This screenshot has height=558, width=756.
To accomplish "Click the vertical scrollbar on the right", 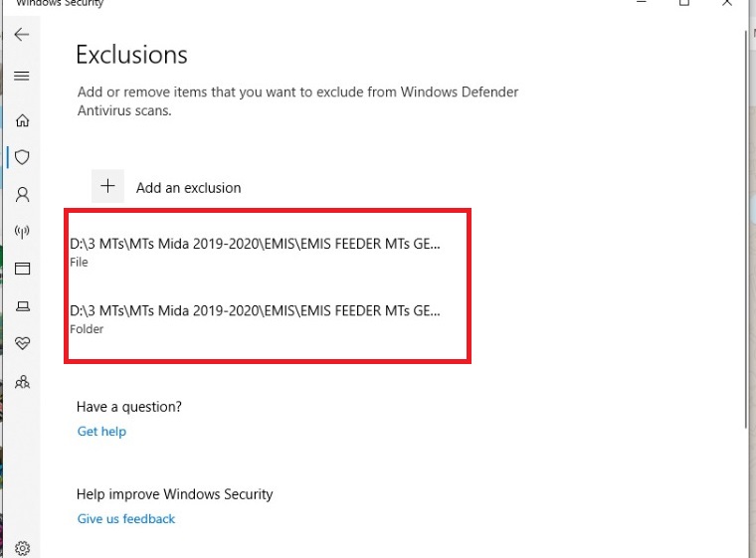I will point(746,249).
